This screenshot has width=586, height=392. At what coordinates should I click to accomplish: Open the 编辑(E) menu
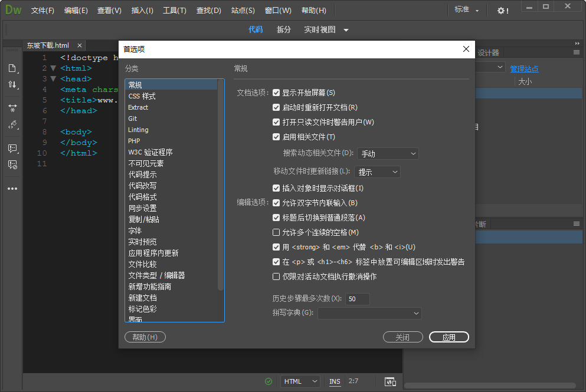[76, 11]
